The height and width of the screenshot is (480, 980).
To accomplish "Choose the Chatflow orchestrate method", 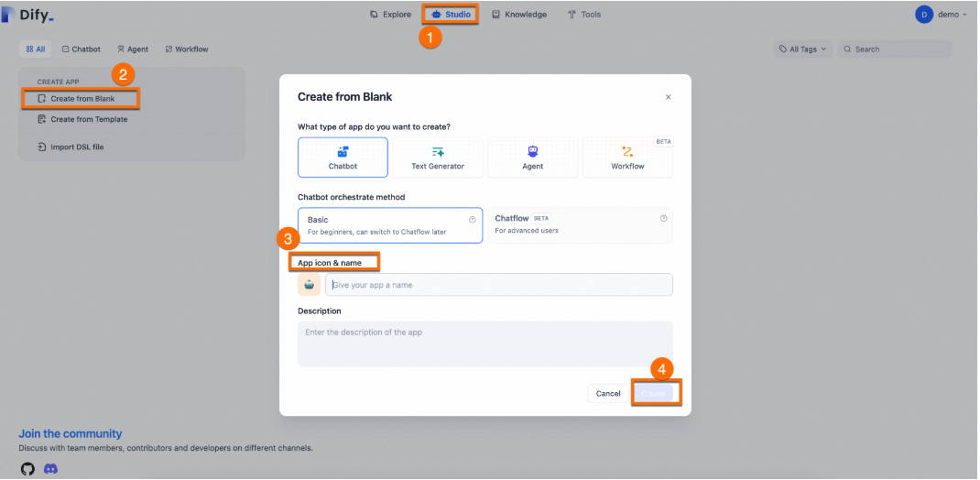I will pyautogui.click(x=580, y=225).
